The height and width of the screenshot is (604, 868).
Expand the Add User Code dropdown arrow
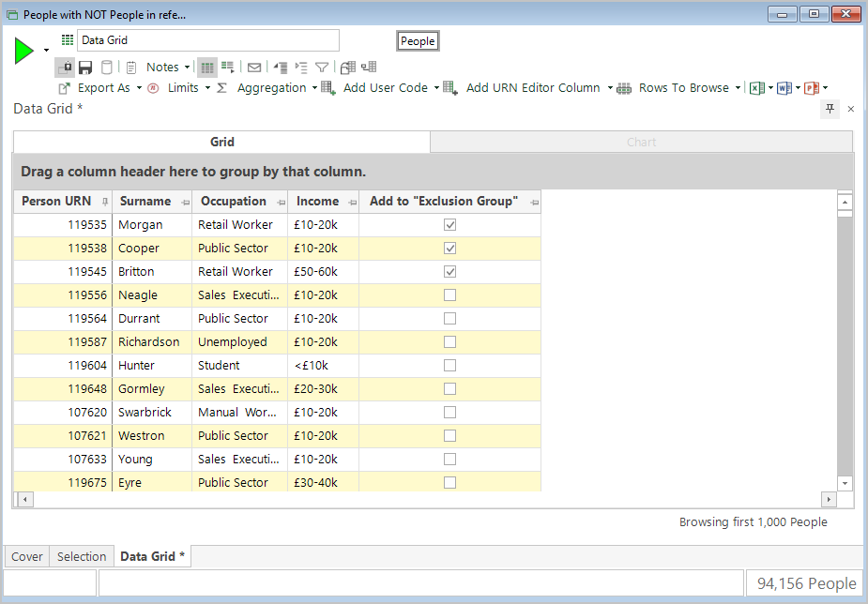tap(436, 88)
